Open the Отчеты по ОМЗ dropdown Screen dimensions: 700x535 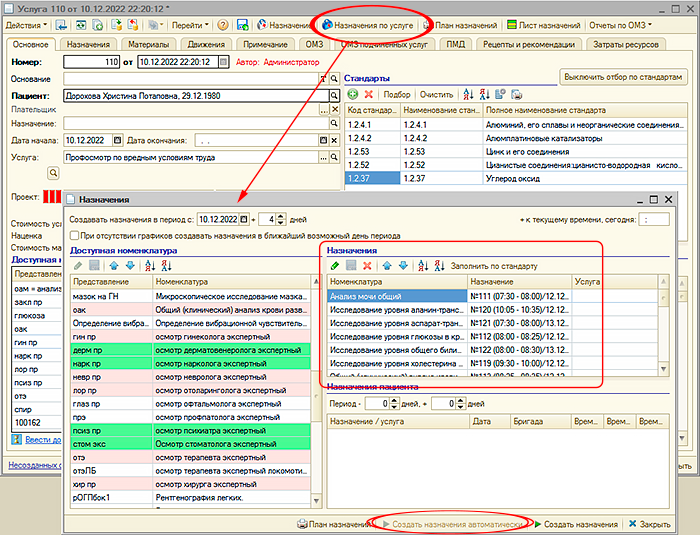click(x=620, y=24)
